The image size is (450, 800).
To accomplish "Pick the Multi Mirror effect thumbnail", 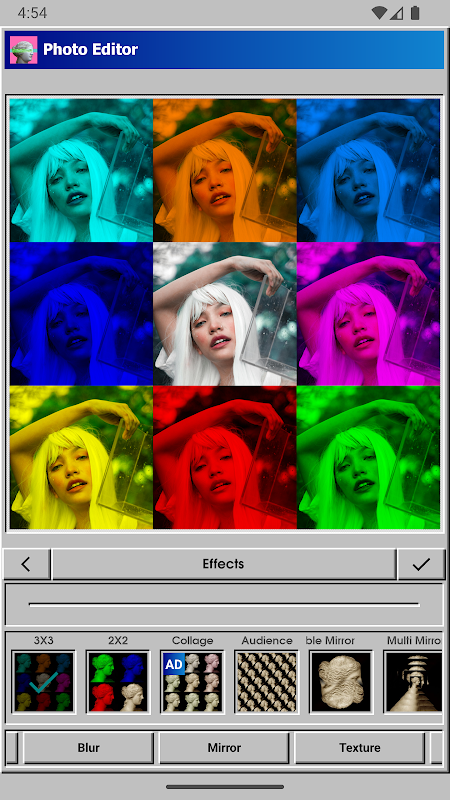I will [x=413, y=682].
